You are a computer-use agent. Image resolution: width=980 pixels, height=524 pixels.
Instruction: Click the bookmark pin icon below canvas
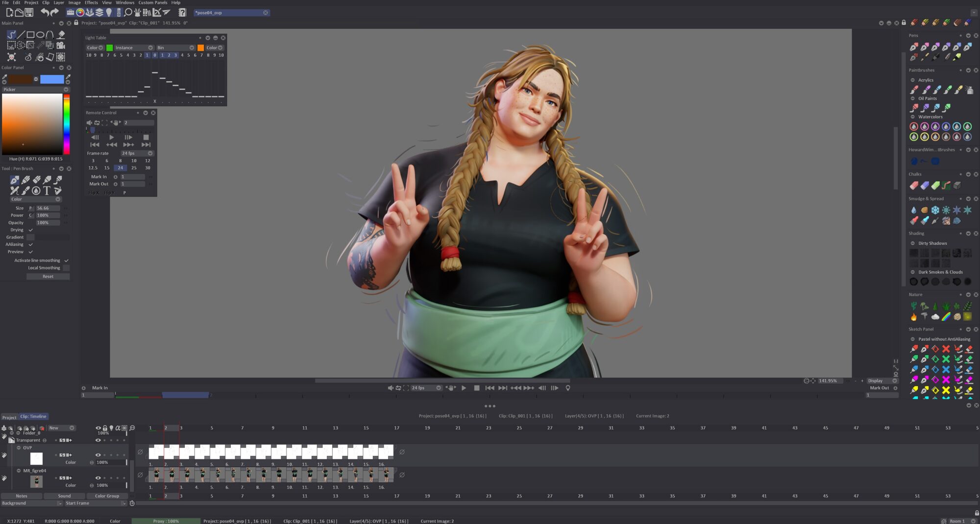coord(568,388)
